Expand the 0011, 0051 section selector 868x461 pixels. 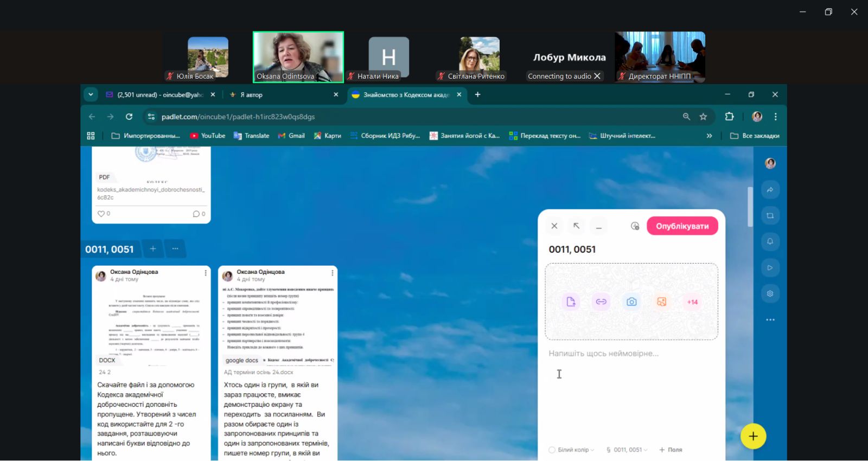tap(627, 450)
